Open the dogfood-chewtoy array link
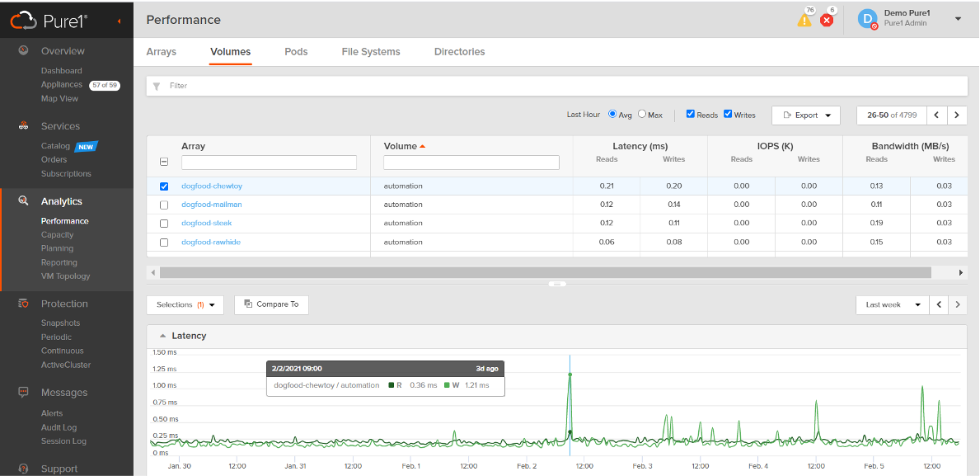Screen dimensions: 980x476 click(213, 186)
